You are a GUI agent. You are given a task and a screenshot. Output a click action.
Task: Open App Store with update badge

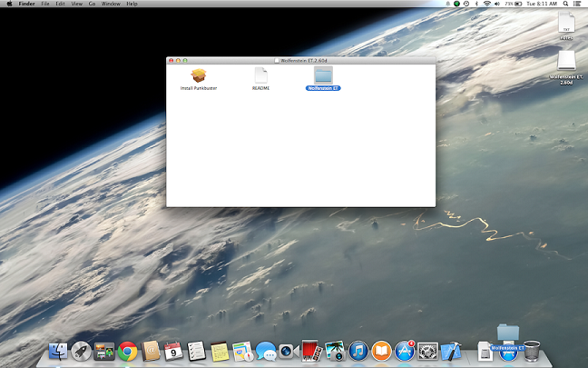pos(405,351)
